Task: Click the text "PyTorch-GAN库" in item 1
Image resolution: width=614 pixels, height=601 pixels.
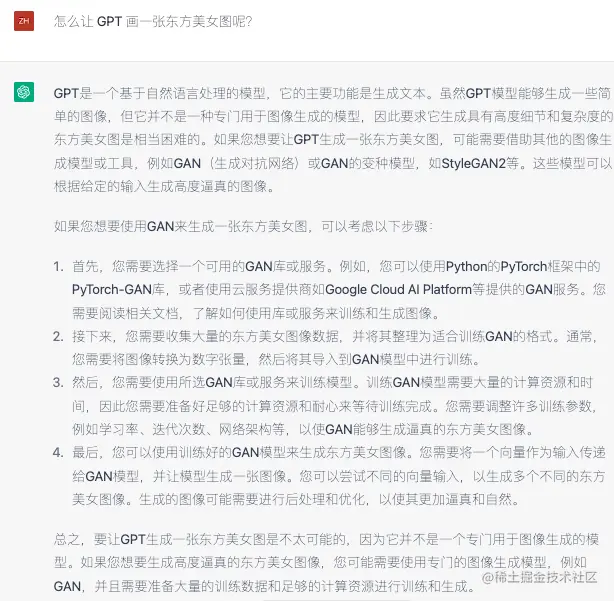Action: (118, 290)
